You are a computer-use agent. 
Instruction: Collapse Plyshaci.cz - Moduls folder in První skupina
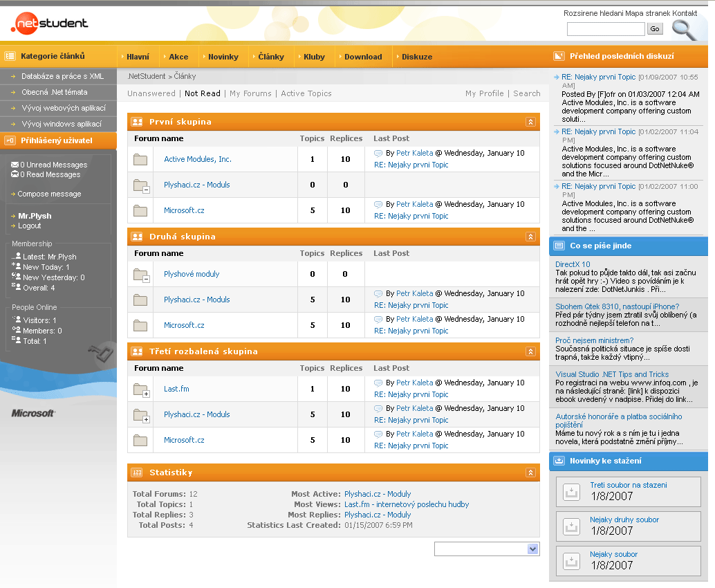(x=147, y=190)
